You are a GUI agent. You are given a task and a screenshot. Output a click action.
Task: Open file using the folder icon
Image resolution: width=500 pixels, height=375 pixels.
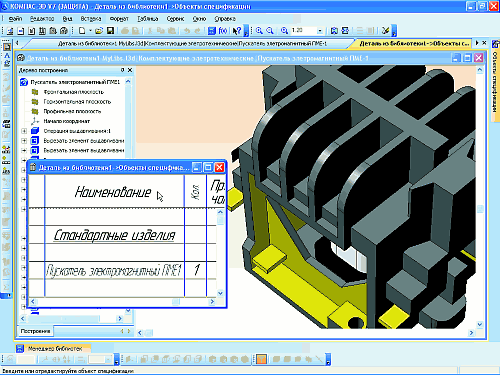tap(99, 31)
